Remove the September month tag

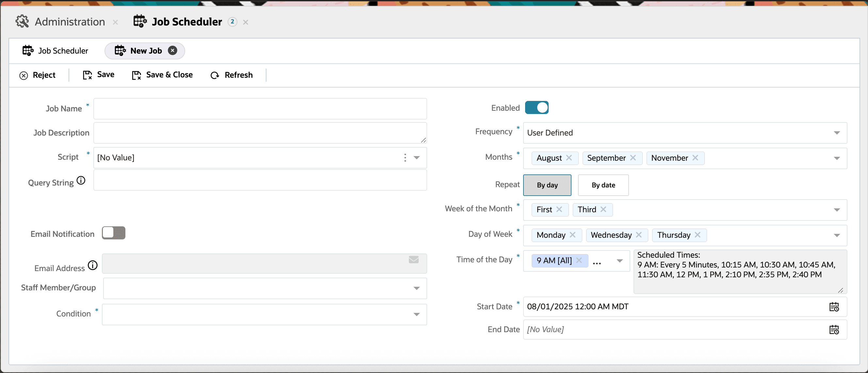633,158
